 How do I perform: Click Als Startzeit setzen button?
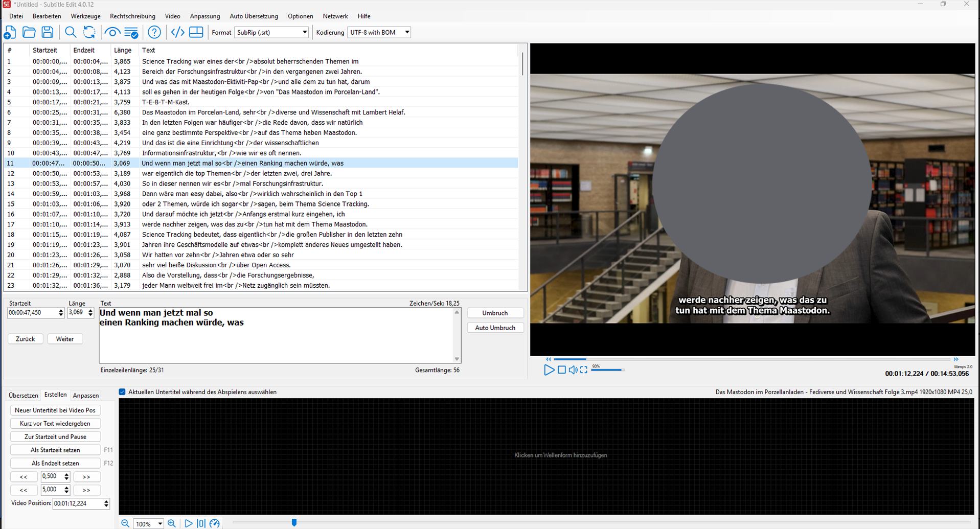[x=55, y=450]
